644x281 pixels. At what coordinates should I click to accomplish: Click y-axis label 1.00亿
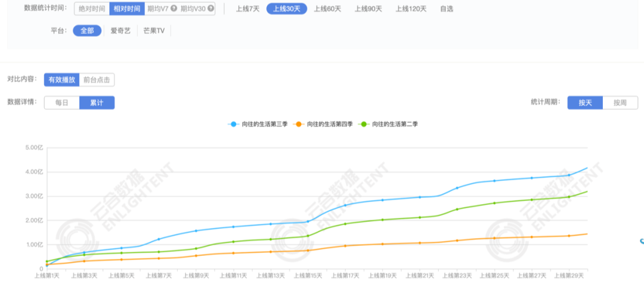(34, 245)
